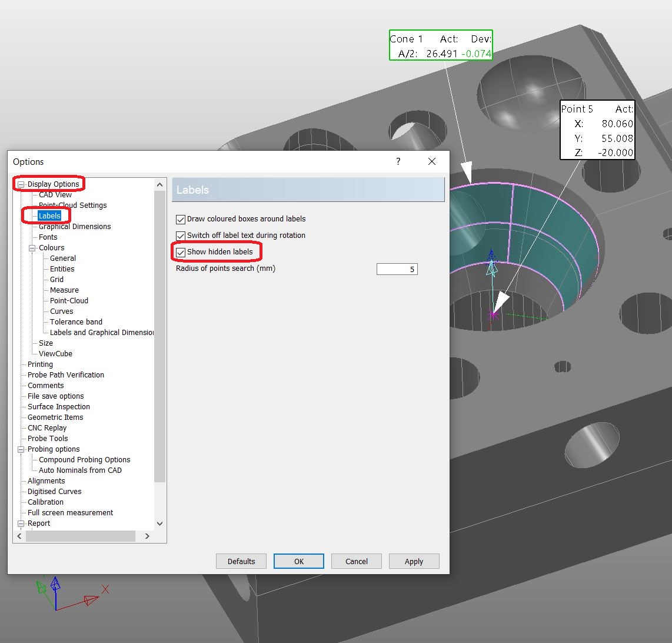672x643 pixels.
Task: Disable the "Show hidden labels" checkbox
Action: tap(180, 251)
